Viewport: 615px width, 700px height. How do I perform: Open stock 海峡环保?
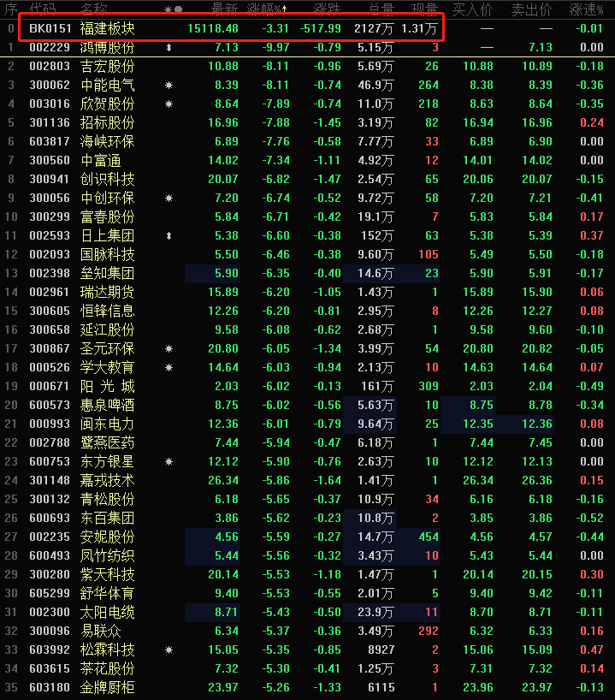click(x=107, y=141)
